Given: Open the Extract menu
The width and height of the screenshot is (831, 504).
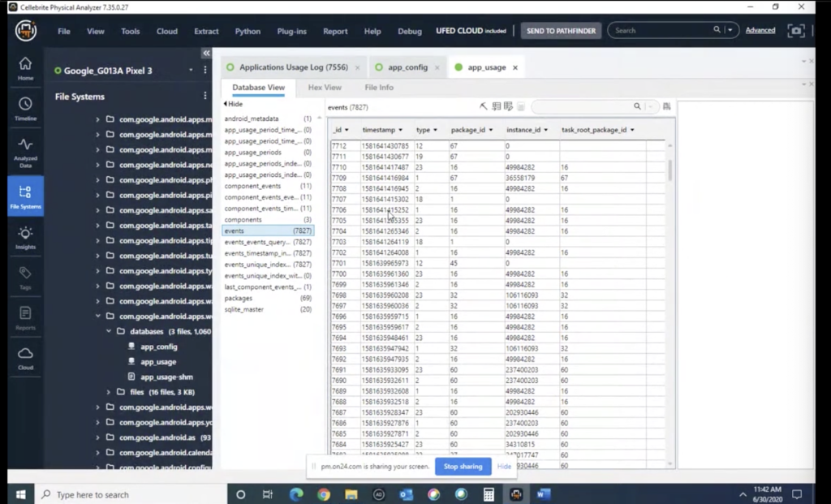Looking at the screenshot, I should point(206,32).
